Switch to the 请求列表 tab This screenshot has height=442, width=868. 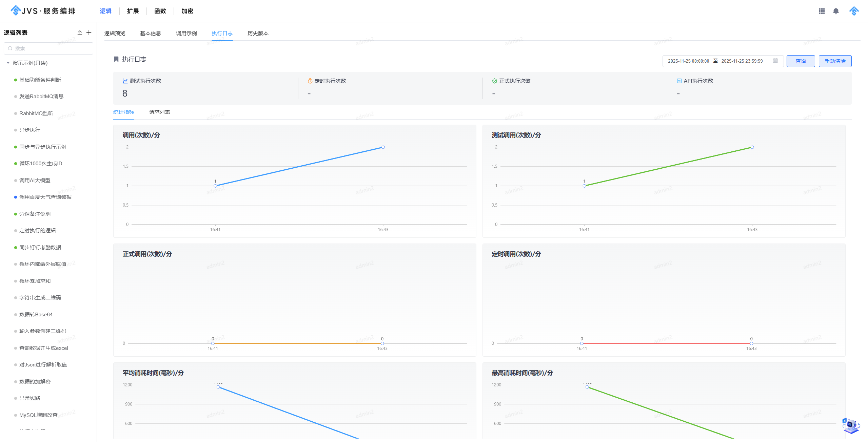point(159,112)
